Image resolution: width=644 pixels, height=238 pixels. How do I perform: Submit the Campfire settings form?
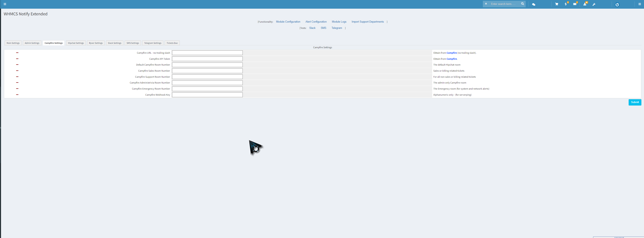pyautogui.click(x=635, y=102)
